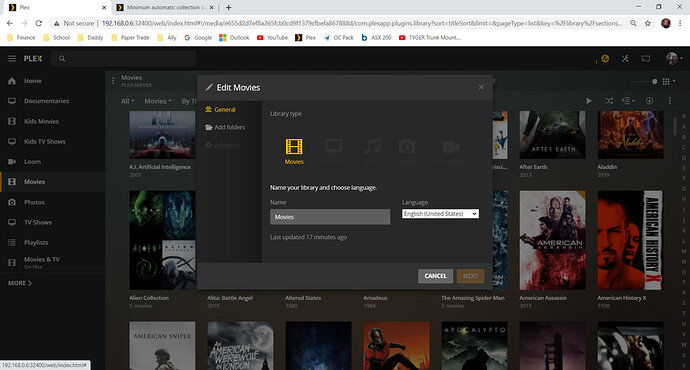Click the A.I. Artificial Intelligence title
Viewport: 690px width, 370px height.
tap(160, 167)
